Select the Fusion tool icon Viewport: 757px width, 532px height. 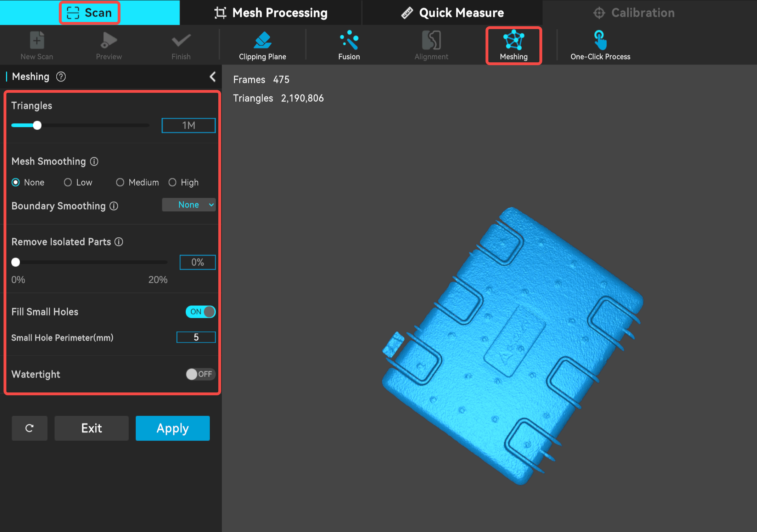(x=349, y=45)
